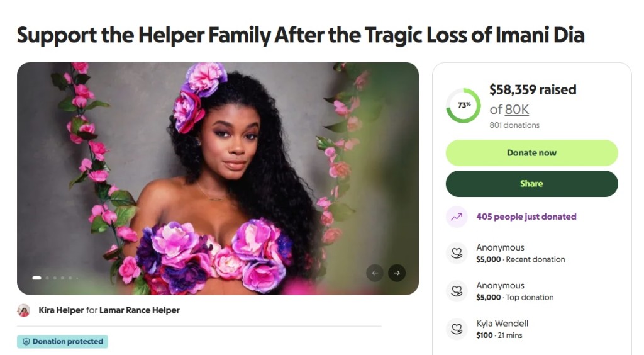Click the heart icon beside the top $5,000 donation
This screenshot has height=355, width=644.
pyautogui.click(x=457, y=291)
